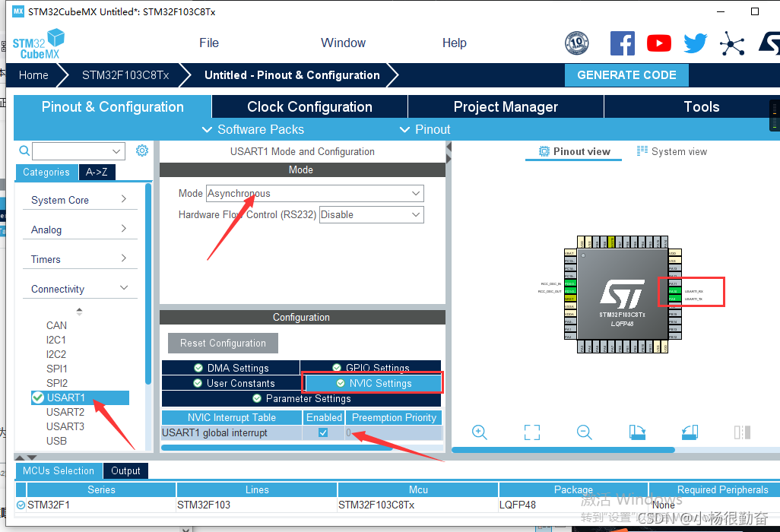Viewport: 780px width, 532px height.
Task: Open the File menu
Action: (x=209, y=43)
